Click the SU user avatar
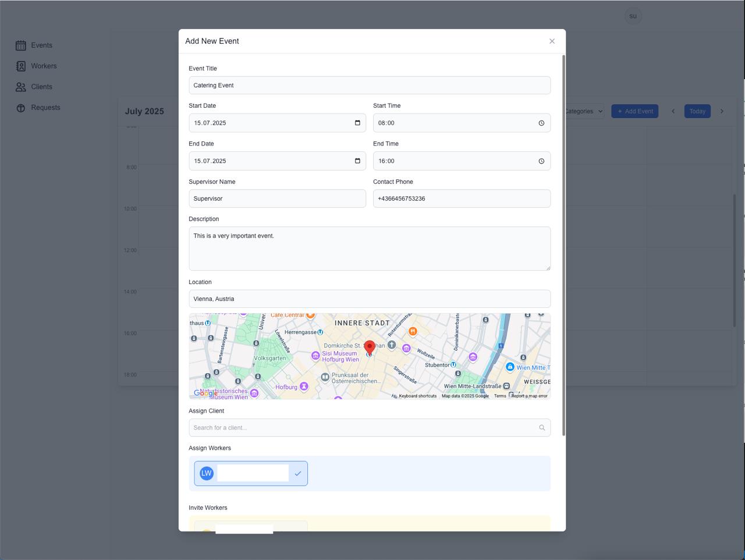745x560 pixels. [x=633, y=16]
